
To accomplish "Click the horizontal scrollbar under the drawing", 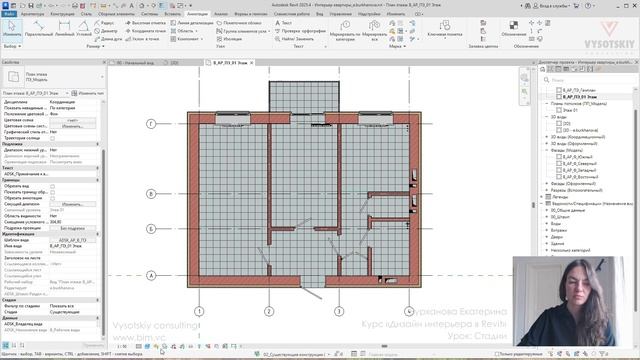I will coord(384,346).
